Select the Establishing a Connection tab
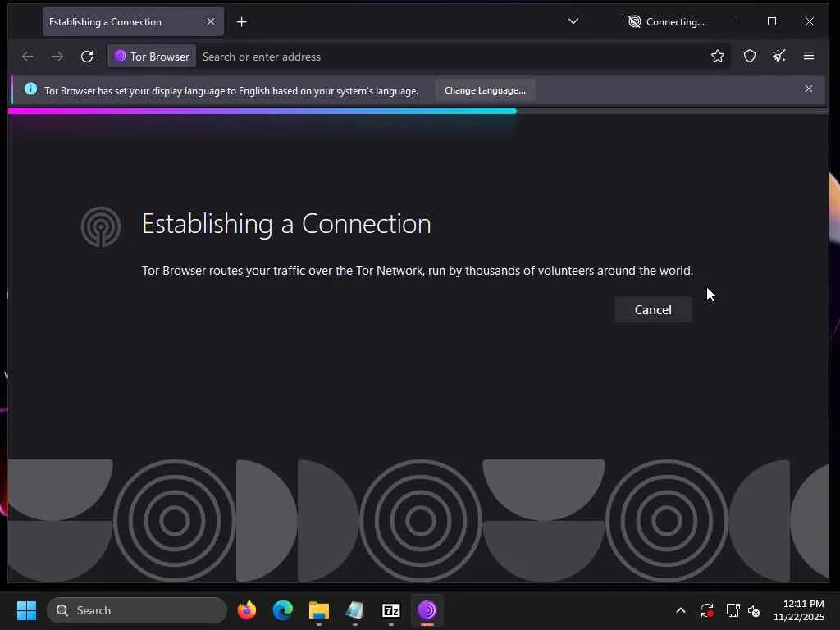 [133, 22]
